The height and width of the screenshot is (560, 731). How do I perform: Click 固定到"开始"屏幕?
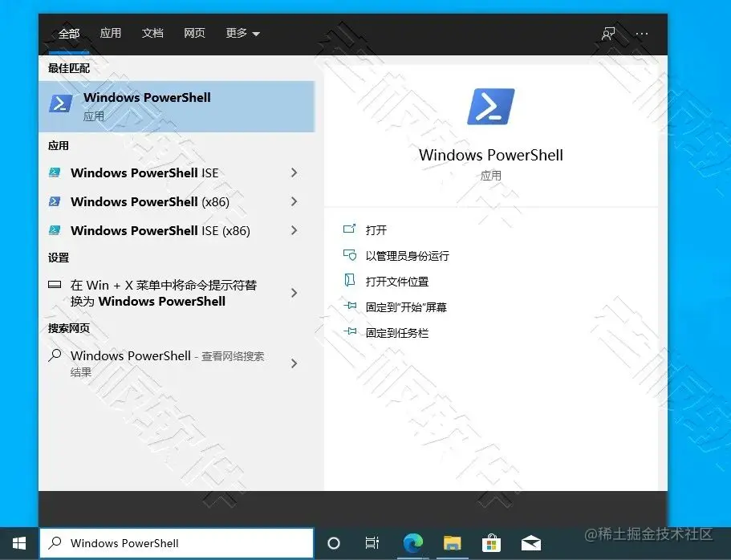[x=406, y=306]
